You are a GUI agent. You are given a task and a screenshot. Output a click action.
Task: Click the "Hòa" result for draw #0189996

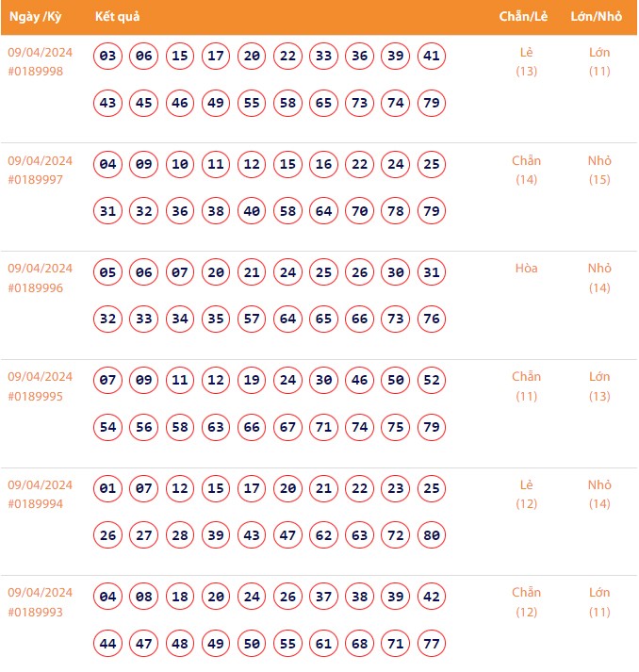point(526,269)
